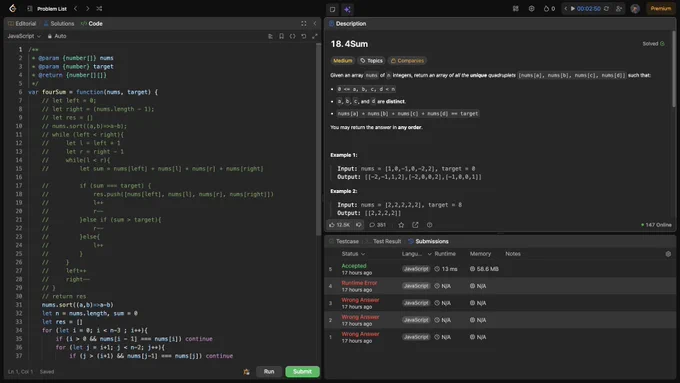
Task: Click the Run button
Action: click(268, 371)
